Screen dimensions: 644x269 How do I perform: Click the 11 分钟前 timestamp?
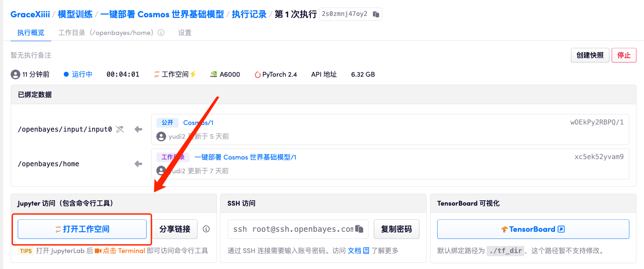click(x=36, y=74)
